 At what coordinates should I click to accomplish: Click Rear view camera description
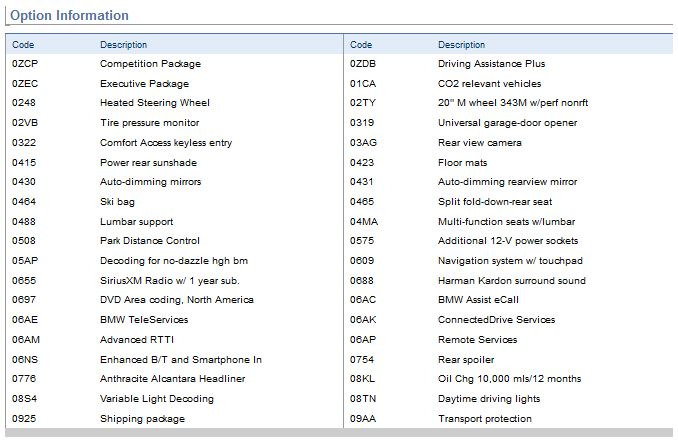480,143
